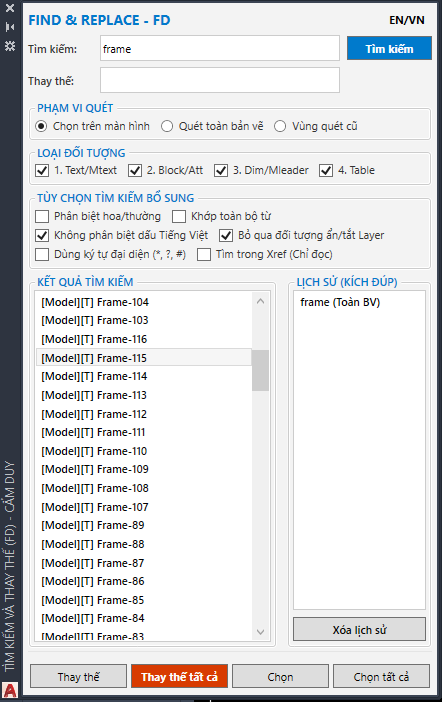Click the "Thay thế tất cả" button
The height and width of the screenshot is (702, 442).
[180, 676]
